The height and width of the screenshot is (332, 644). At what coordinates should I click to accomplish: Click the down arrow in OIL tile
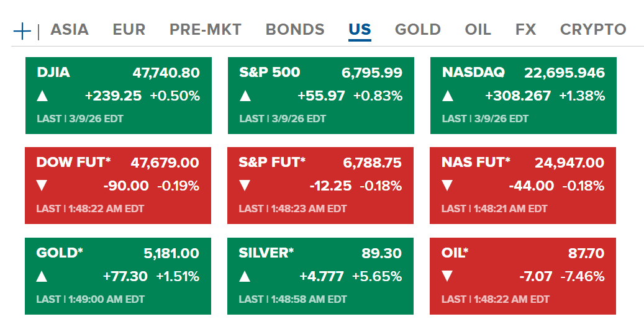click(x=448, y=276)
